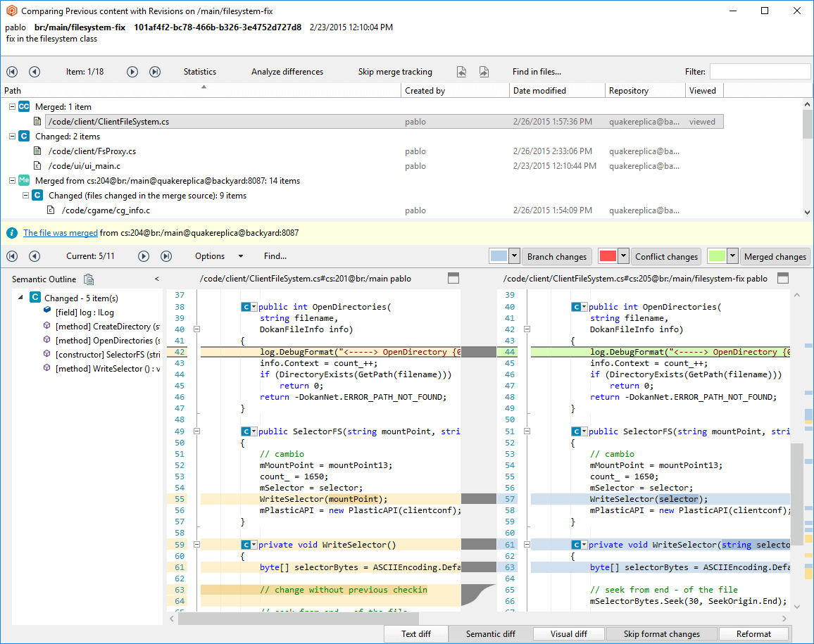The image size is (814, 644).
Task: Open the Conflict changes color dropdown
Action: [x=623, y=256]
